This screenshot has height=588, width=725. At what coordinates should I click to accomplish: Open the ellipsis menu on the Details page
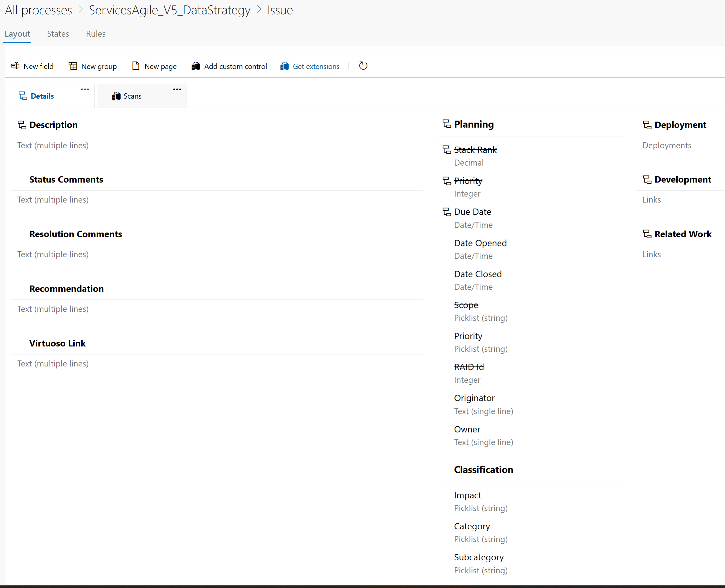(85, 89)
